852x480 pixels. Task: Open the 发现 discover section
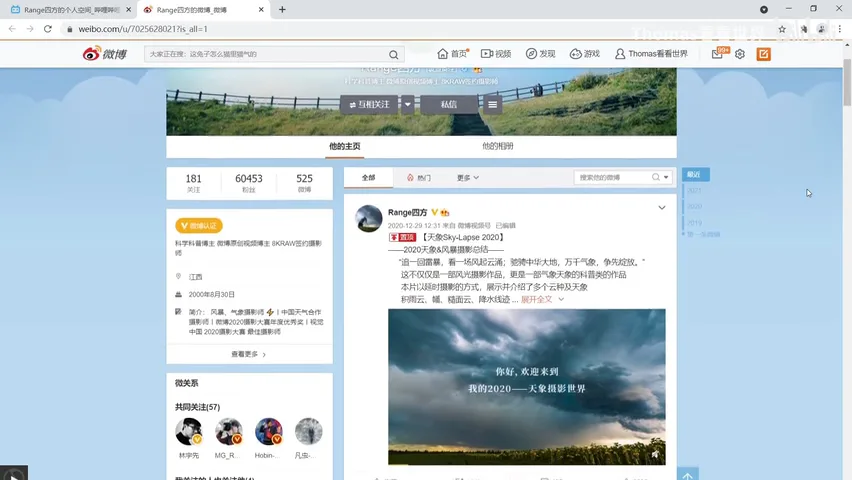click(x=541, y=53)
